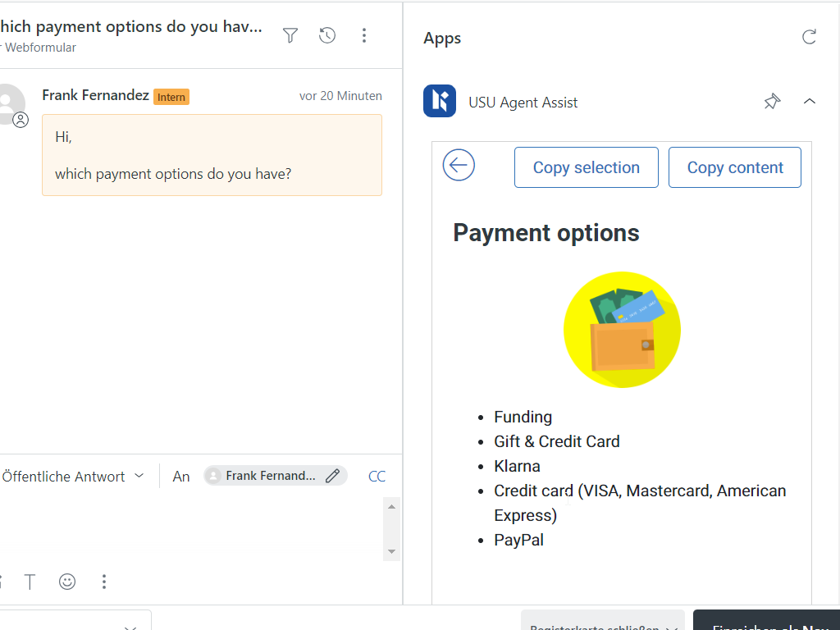Click the conversation filter funnel icon
The image size is (840, 630).
pyautogui.click(x=290, y=35)
